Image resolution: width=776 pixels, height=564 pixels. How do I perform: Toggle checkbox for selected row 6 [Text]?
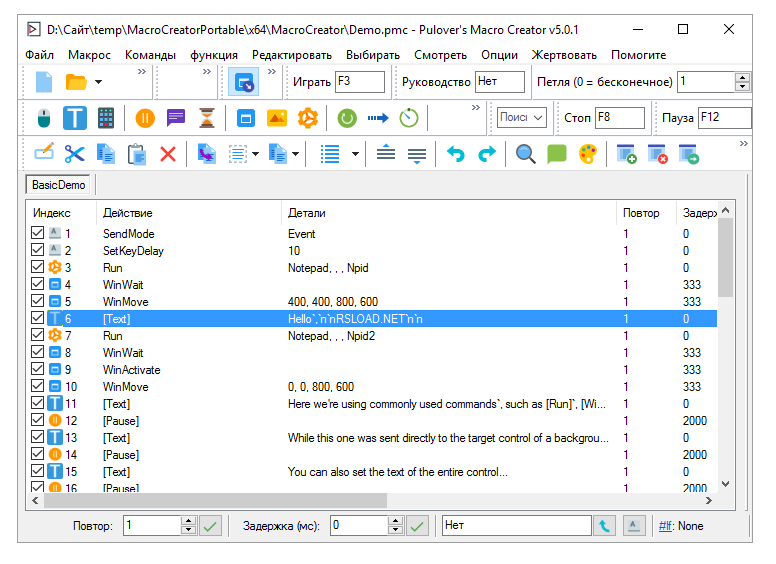[x=37, y=318]
